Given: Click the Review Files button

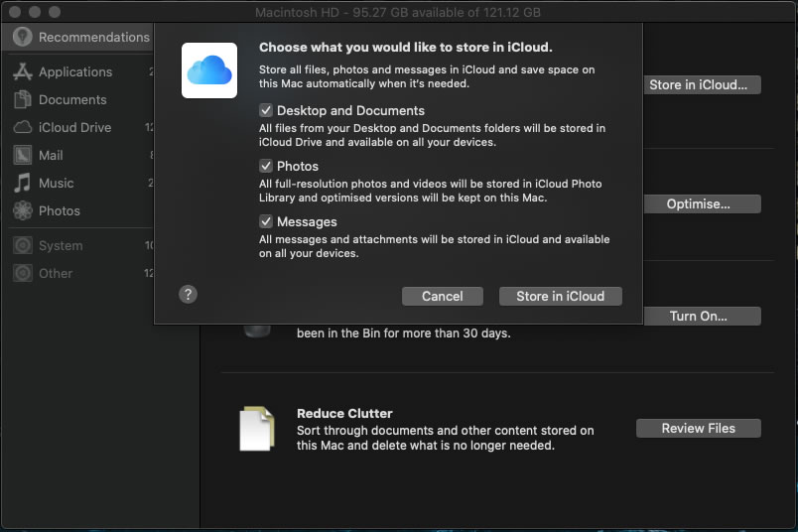Looking at the screenshot, I should click(699, 428).
